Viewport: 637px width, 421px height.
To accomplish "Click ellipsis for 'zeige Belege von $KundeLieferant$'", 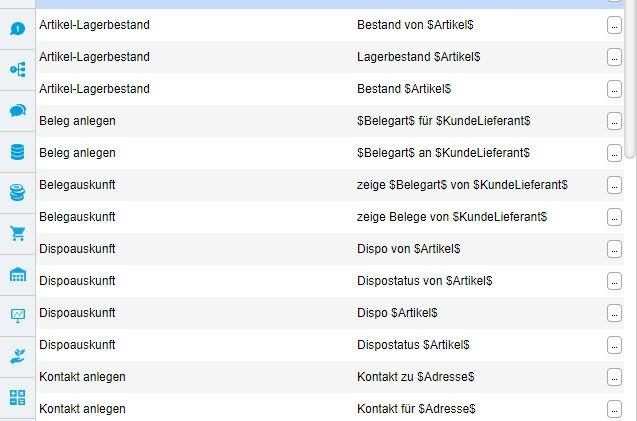I will [614, 217].
